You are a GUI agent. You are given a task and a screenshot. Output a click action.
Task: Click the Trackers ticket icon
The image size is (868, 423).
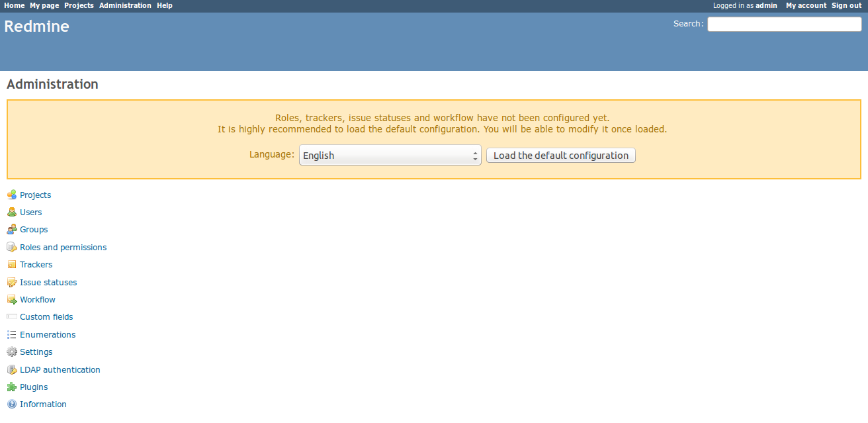pos(12,264)
